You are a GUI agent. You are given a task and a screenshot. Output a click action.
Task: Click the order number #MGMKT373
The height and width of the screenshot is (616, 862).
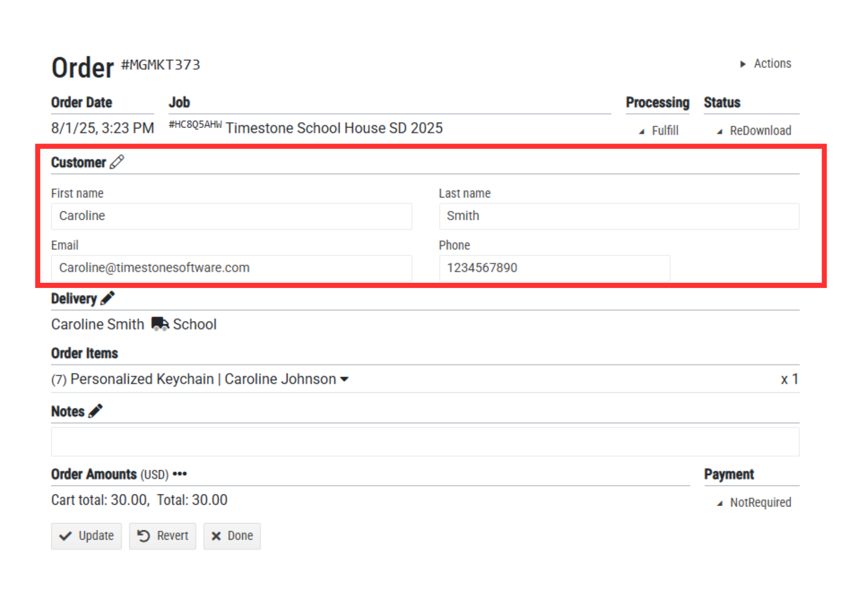(161, 65)
